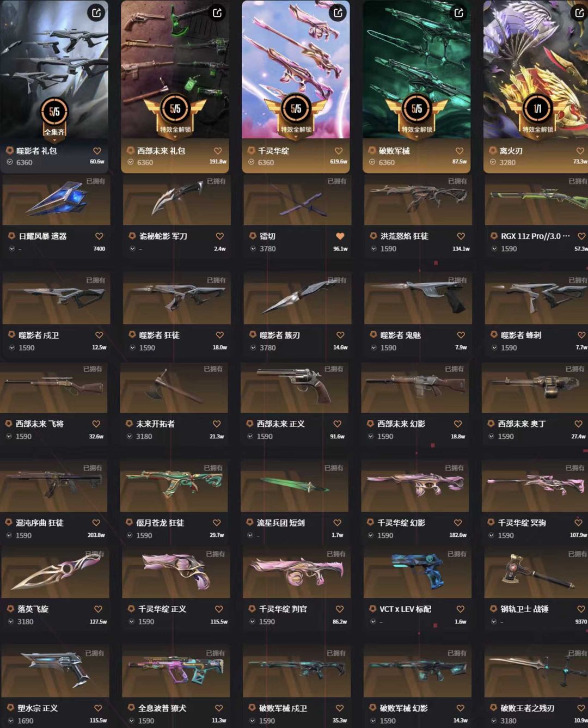Expand price chevron for 洪荒怒焰 狂徒
This screenshot has width=588, height=728.
tap(374, 249)
